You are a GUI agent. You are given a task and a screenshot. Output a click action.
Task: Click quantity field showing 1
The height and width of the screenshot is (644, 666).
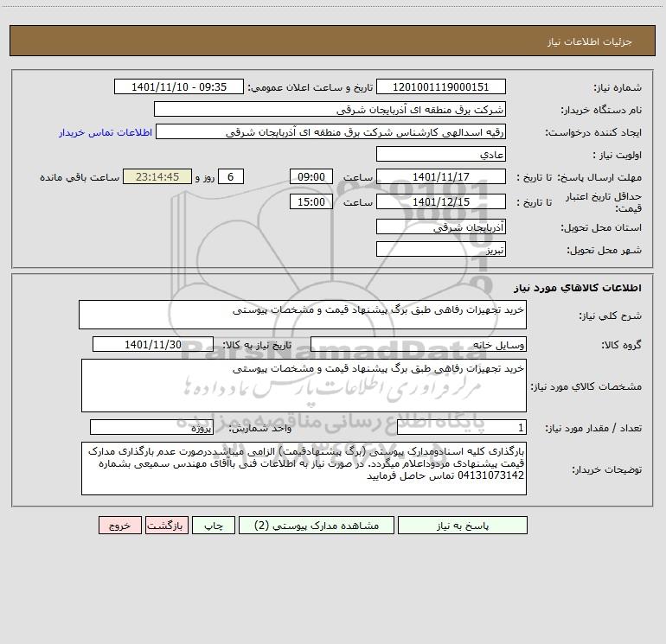click(x=462, y=427)
